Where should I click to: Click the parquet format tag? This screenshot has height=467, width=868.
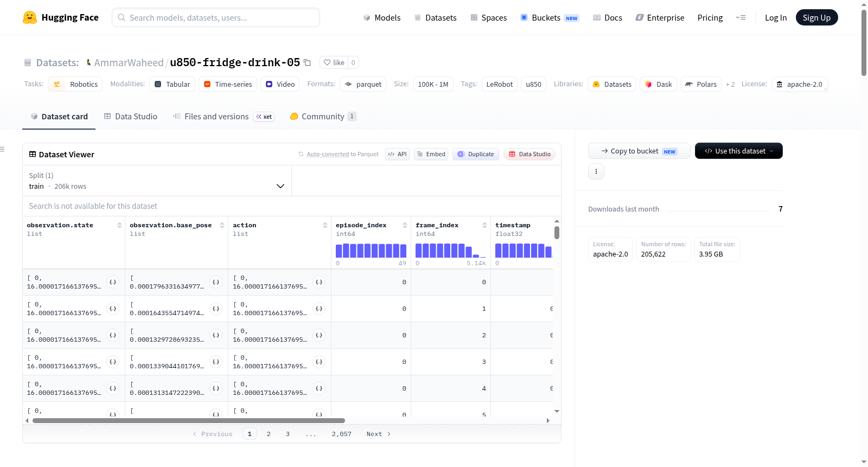pyautogui.click(x=363, y=84)
